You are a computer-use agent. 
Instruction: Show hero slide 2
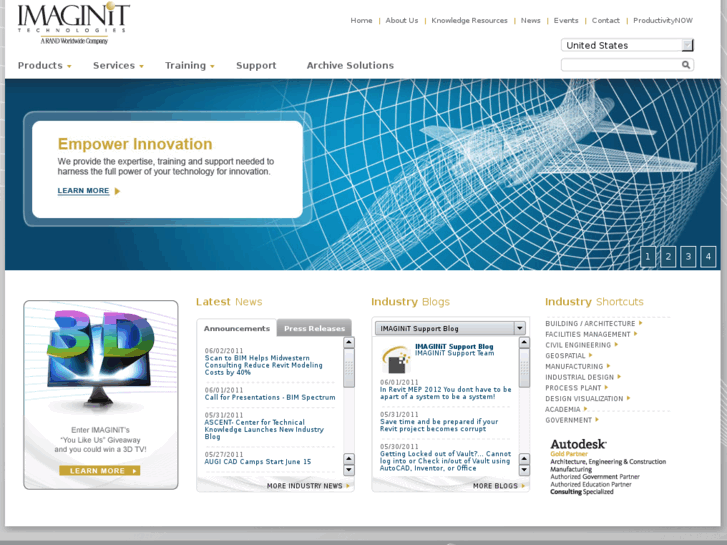point(668,256)
